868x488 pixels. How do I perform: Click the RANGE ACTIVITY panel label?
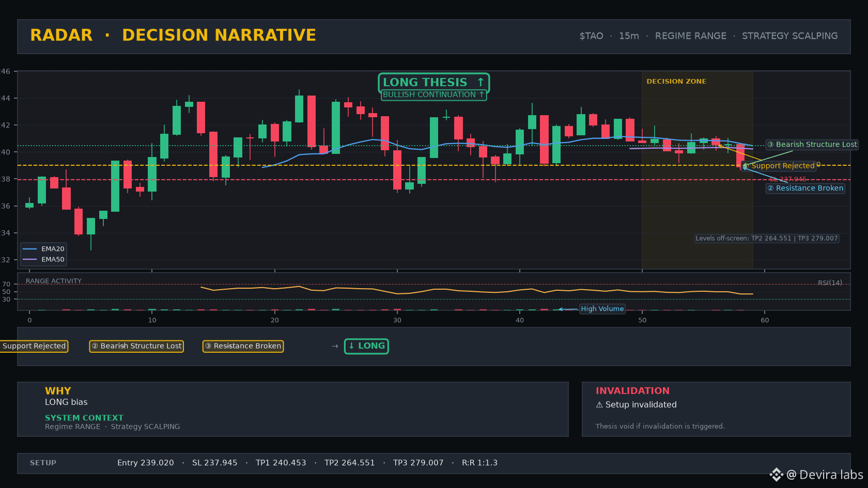pyautogui.click(x=54, y=281)
